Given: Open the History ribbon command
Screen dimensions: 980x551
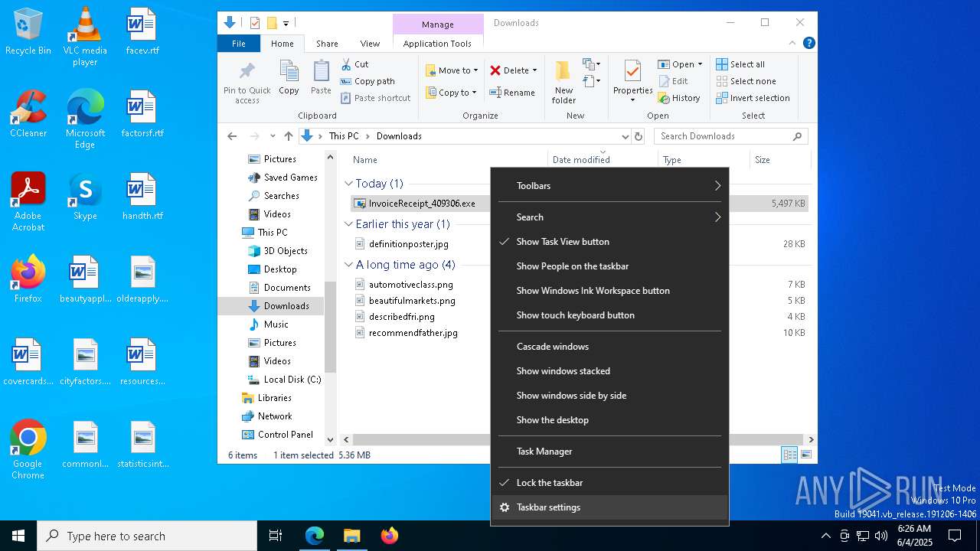Looking at the screenshot, I should point(678,98).
